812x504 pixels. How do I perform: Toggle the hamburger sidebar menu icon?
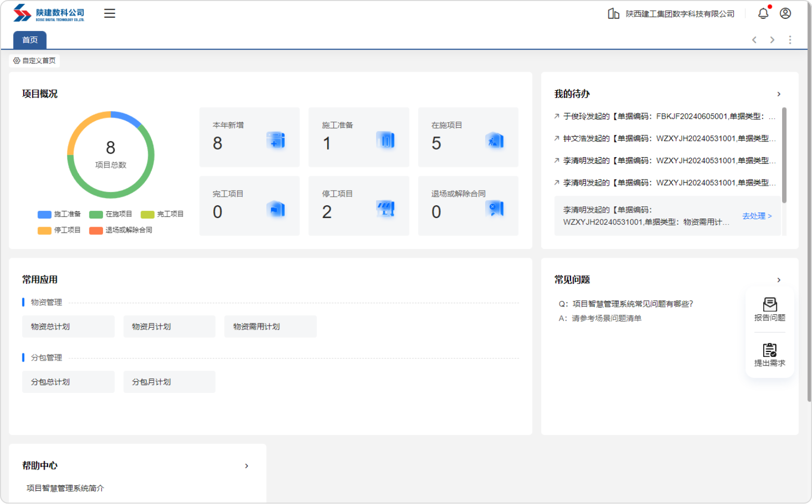tap(110, 14)
